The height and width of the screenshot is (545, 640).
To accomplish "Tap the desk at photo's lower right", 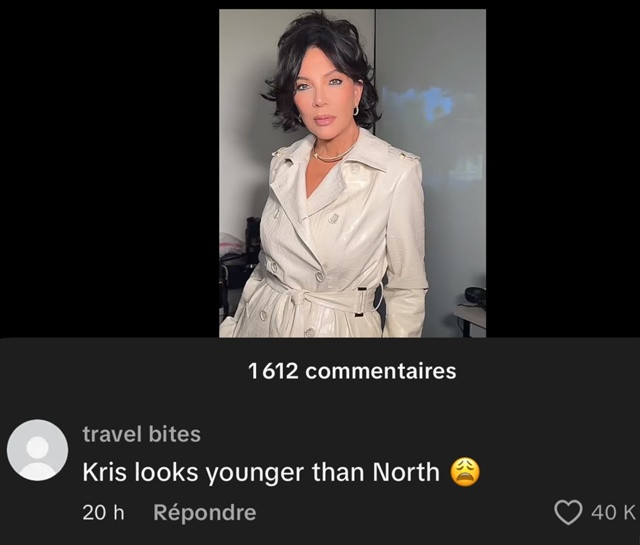I will (470, 318).
